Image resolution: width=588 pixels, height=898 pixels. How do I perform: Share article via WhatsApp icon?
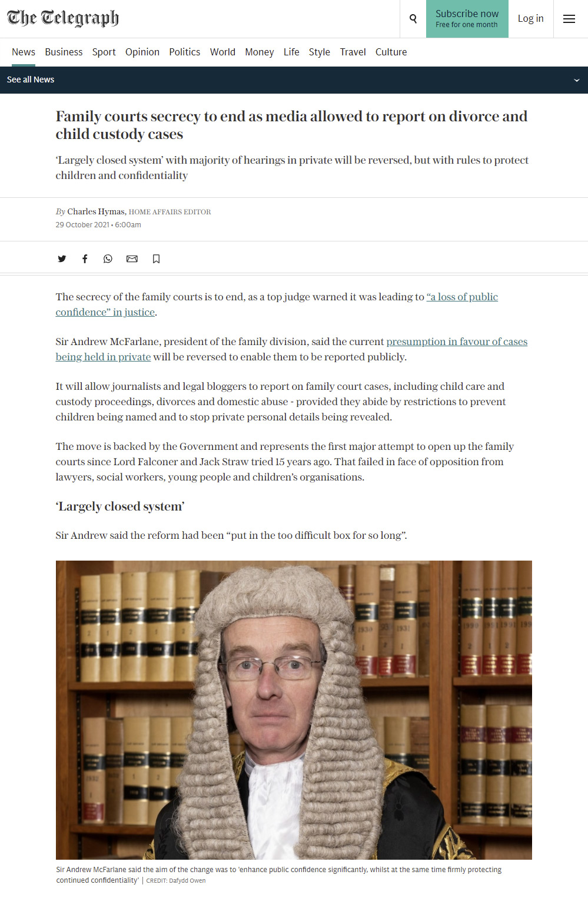108,259
